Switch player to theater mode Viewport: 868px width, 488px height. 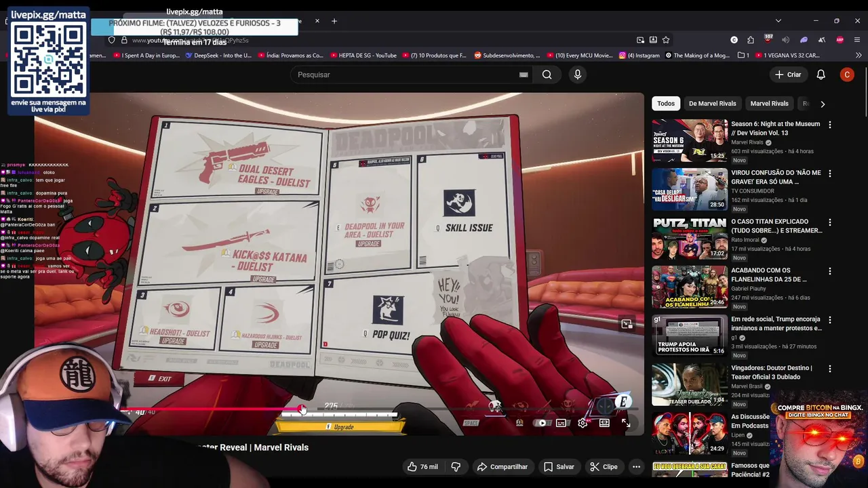604,423
